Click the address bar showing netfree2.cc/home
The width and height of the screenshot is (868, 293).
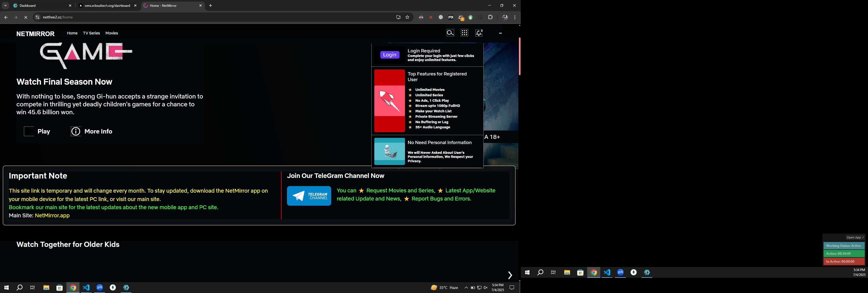pyautogui.click(x=216, y=17)
